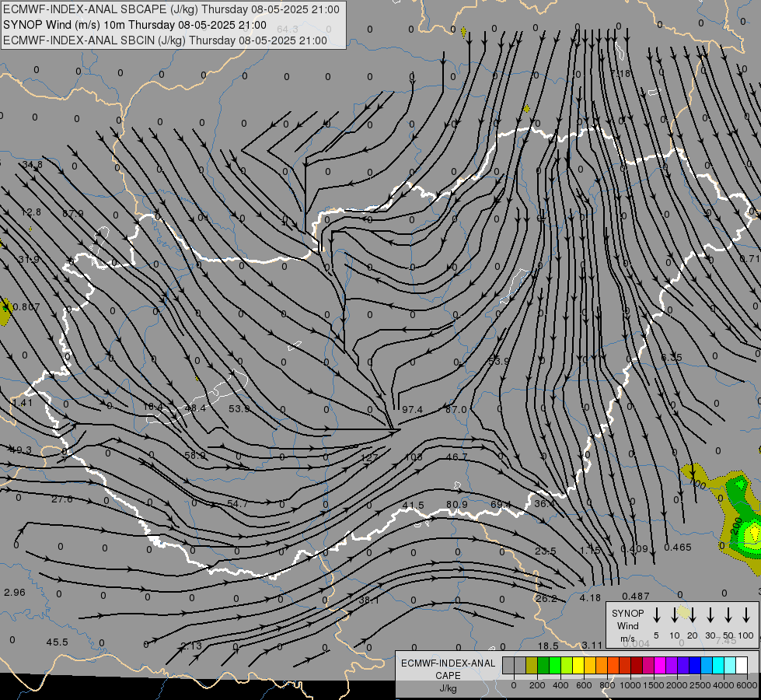Click the CAPE value 2.13
761x700 pixels.
coord(191,646)
